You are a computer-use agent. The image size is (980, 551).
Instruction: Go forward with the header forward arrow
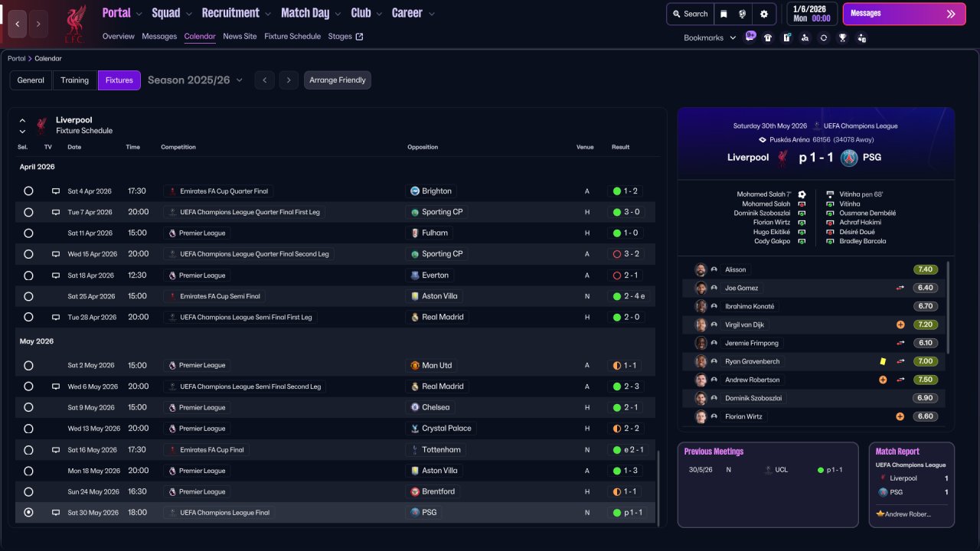coord(38,24)
